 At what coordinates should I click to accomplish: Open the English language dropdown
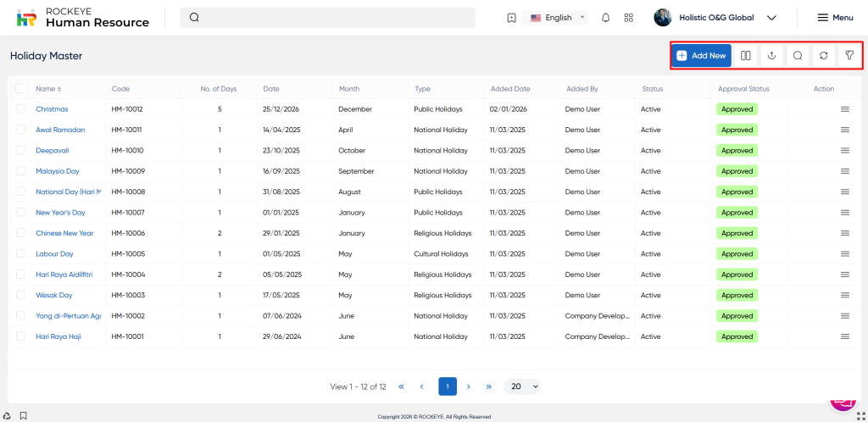558,18
